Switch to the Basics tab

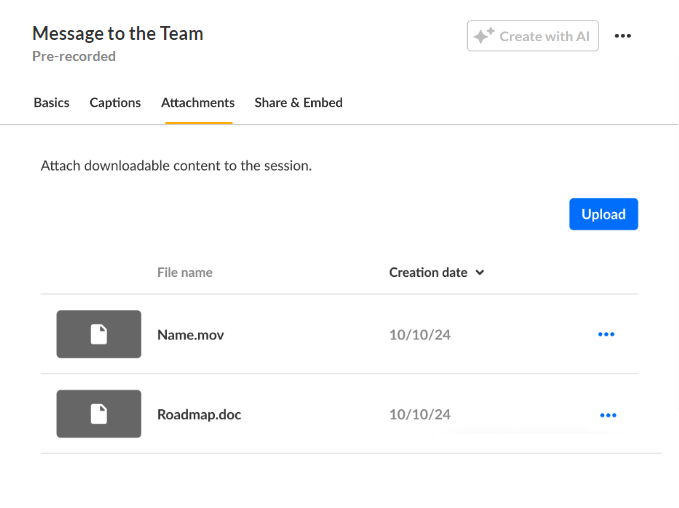coord(51,102)
